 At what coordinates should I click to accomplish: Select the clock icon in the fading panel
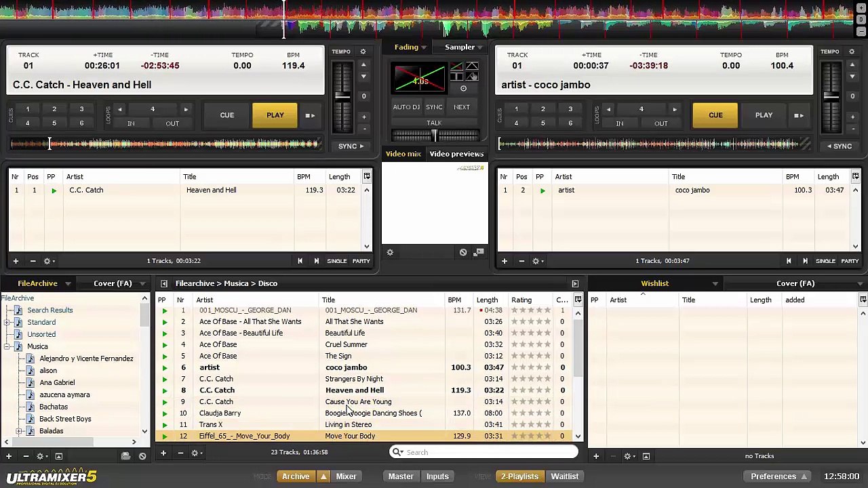[x=463, y=88]
